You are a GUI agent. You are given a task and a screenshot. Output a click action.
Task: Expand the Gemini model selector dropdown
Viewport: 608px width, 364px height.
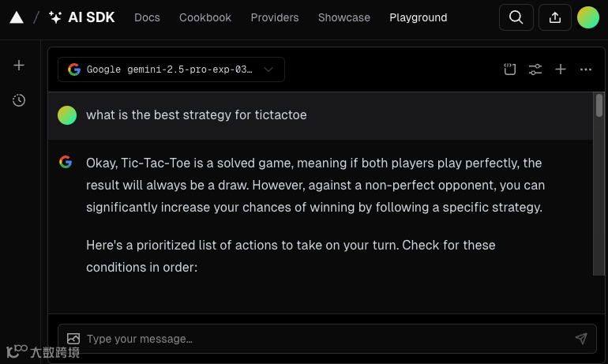pos(171,69)
